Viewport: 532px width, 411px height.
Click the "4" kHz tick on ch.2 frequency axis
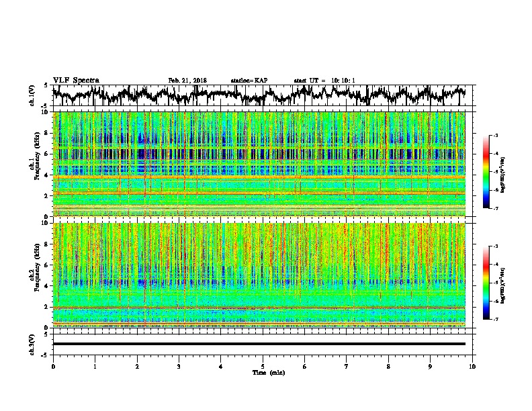(x=47, y=286)
